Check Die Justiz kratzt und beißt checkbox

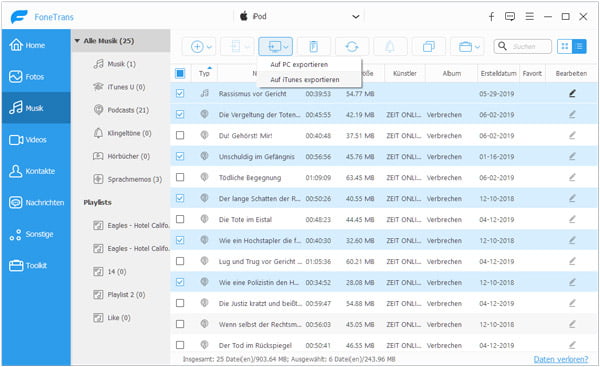(x=180, y=303)
